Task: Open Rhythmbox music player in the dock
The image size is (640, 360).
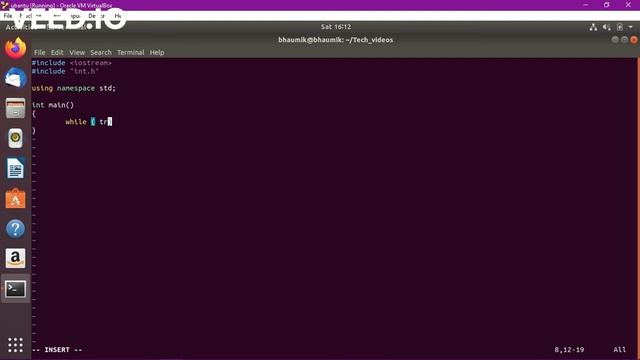Action: click(x=16, y=138)
